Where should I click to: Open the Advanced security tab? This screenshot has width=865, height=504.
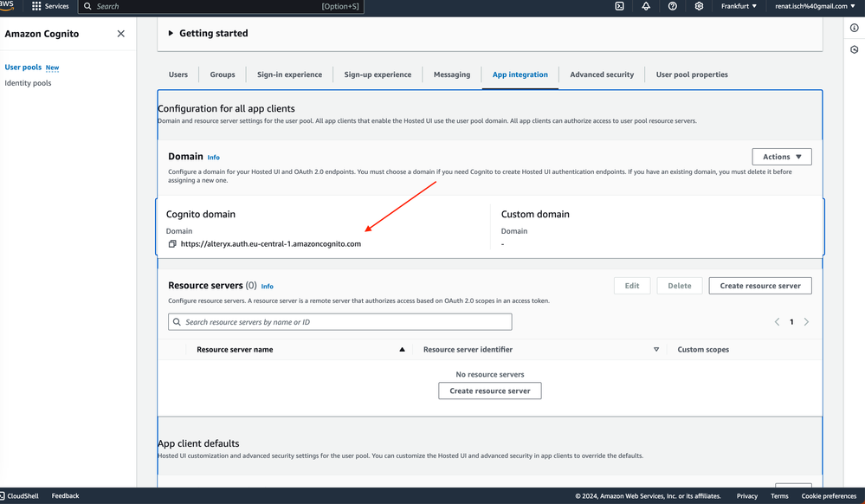click(x=602, y=74)
